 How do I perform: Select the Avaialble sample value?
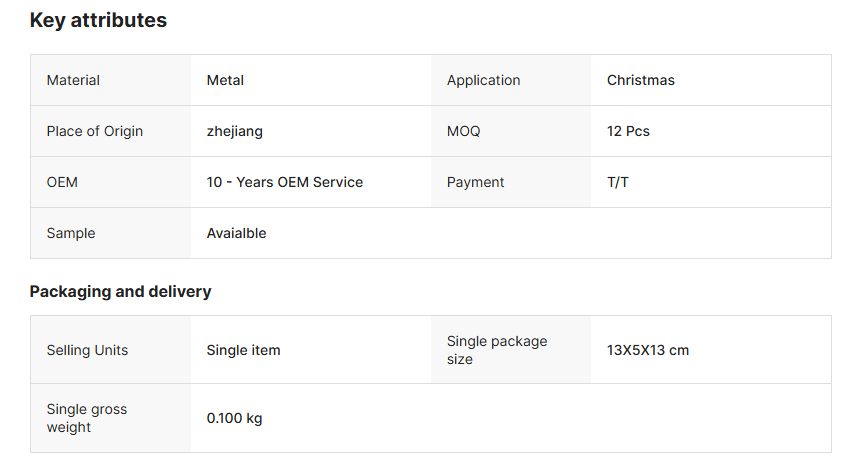[236, 233]
